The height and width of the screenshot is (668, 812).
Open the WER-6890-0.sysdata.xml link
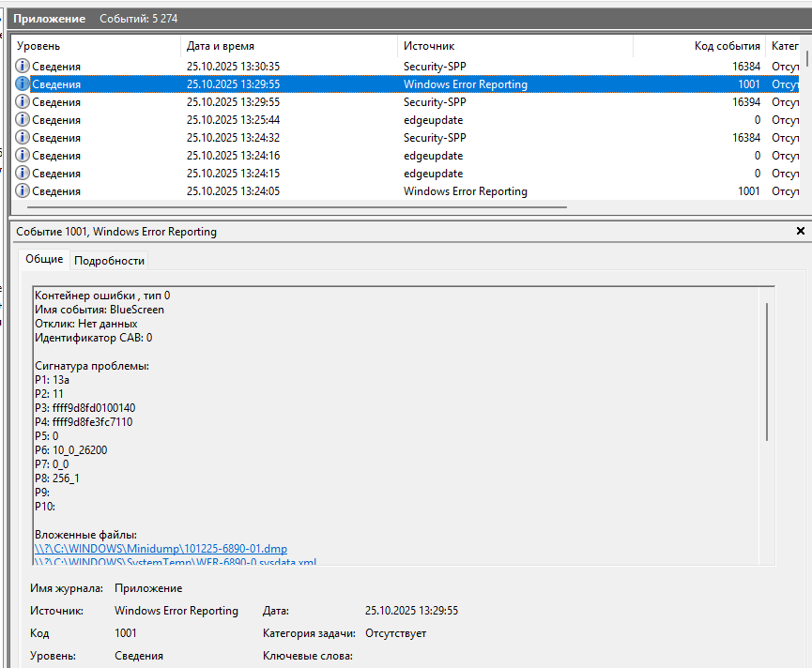(176, 562)
